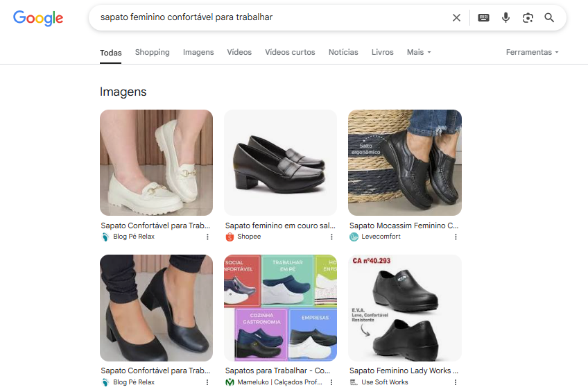Open three-dot menu for Shopee result

pyautogui.click(x=331, y=237)
